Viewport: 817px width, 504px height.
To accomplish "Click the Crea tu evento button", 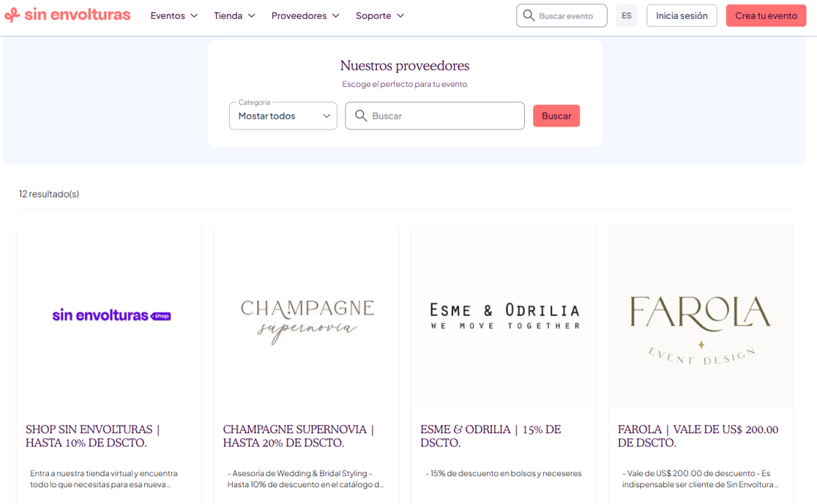I will pos(766,15).
